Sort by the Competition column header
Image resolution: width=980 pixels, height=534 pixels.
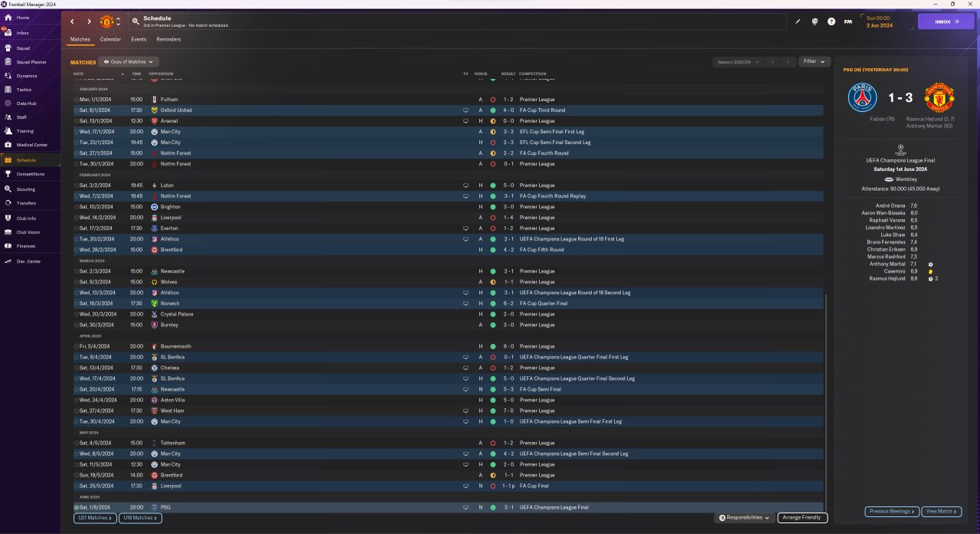coord(533,74)
